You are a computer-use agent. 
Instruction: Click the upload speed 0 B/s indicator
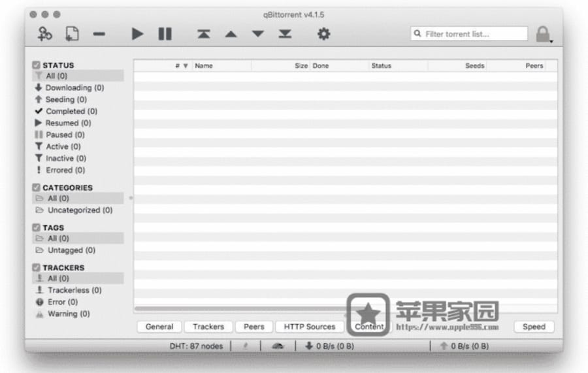pyautogui.click(x=465, y=346)
